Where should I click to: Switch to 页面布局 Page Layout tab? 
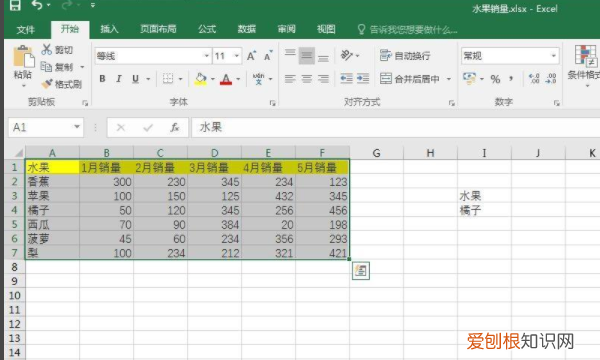(158, 29)
